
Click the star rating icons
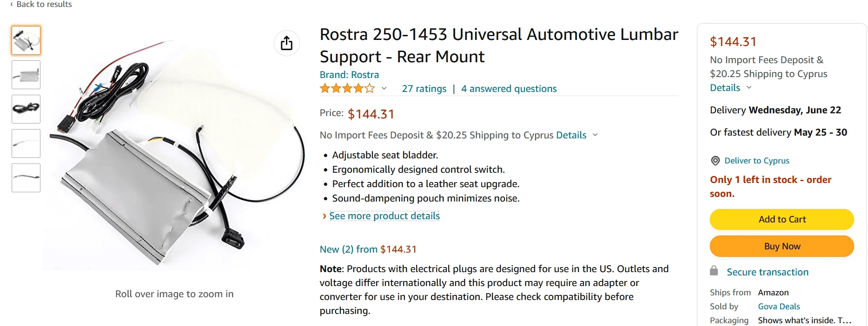[x=347, y=88]
